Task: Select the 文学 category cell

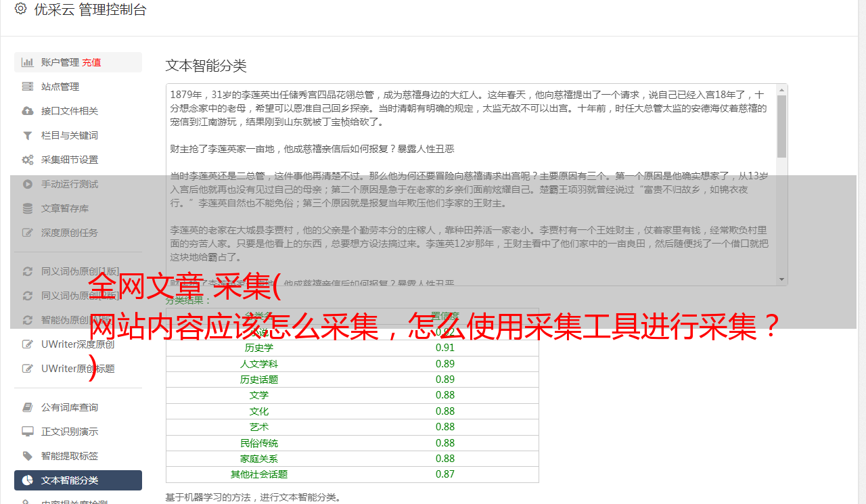Action: pyautogui.click(x=259, y=395)
